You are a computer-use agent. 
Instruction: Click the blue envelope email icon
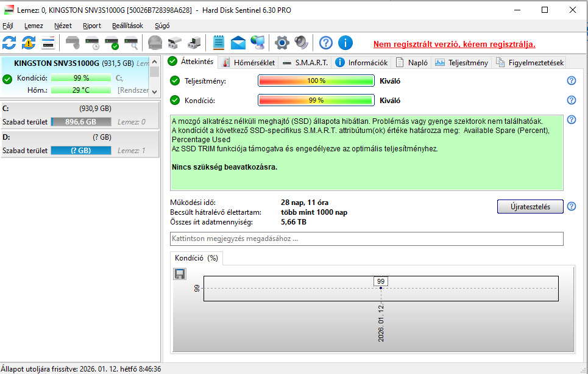[x=238, y=43]
